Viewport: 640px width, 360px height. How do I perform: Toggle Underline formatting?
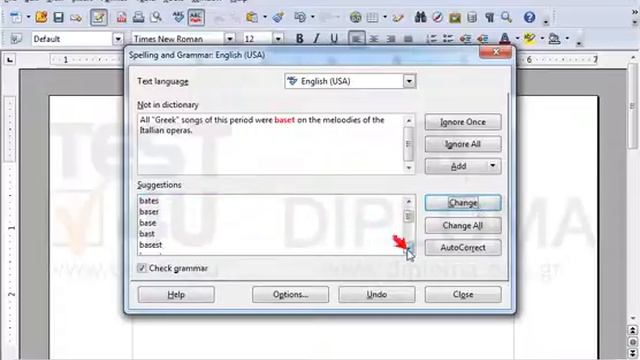pos(334,39)
